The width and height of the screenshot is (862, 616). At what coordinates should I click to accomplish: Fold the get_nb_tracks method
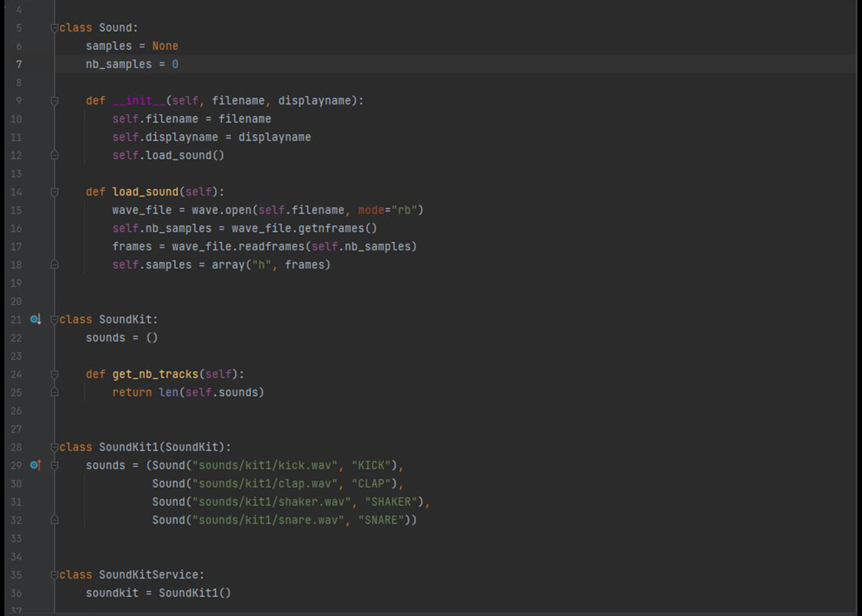54,375
